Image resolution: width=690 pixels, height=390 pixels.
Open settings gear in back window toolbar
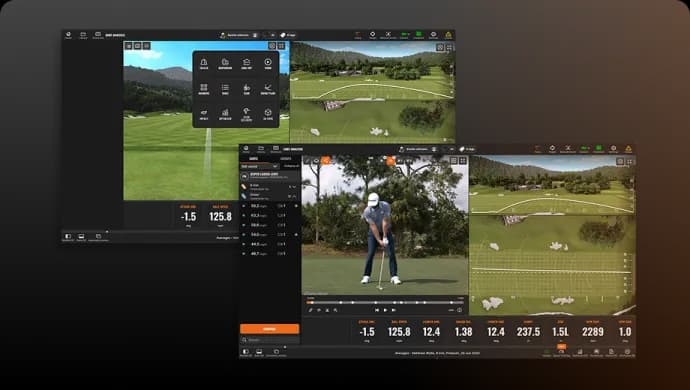tap(433, 35)
